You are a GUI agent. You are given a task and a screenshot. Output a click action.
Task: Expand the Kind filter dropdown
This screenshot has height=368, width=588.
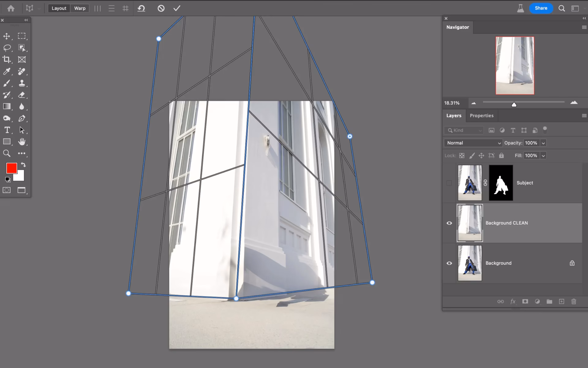tap(463, 130)
